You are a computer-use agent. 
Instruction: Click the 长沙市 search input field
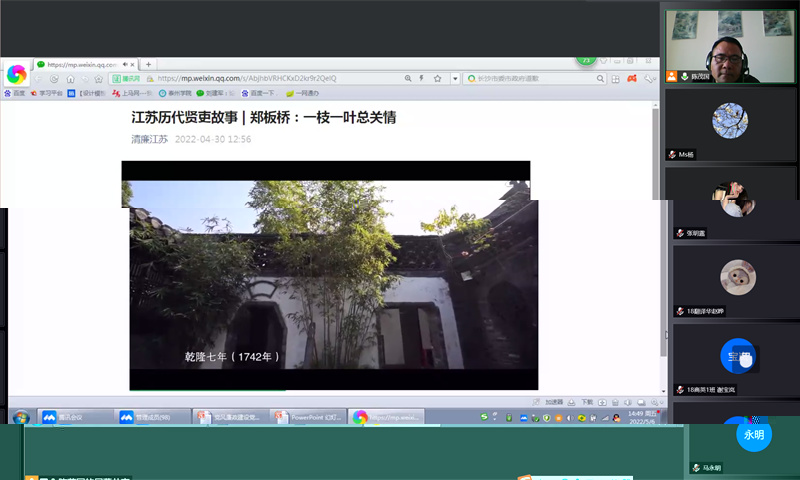535,79
